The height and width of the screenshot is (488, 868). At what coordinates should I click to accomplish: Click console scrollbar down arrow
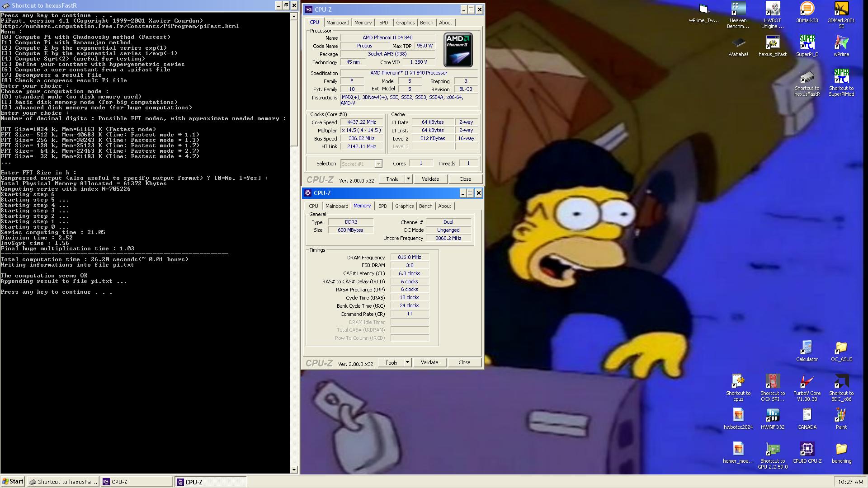(x=294, y=470)
